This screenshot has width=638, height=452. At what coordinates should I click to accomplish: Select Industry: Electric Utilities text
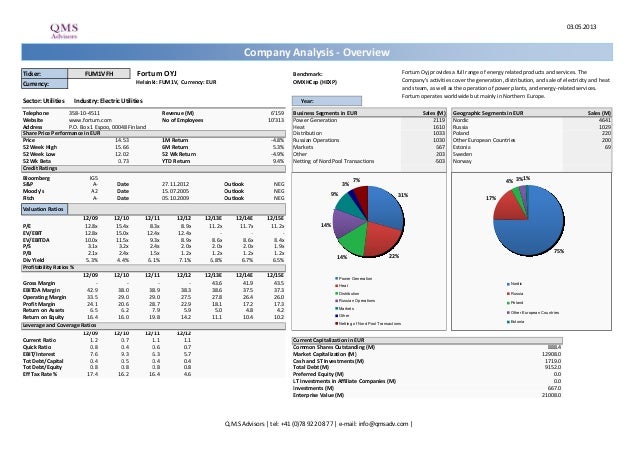coord(108,101)
